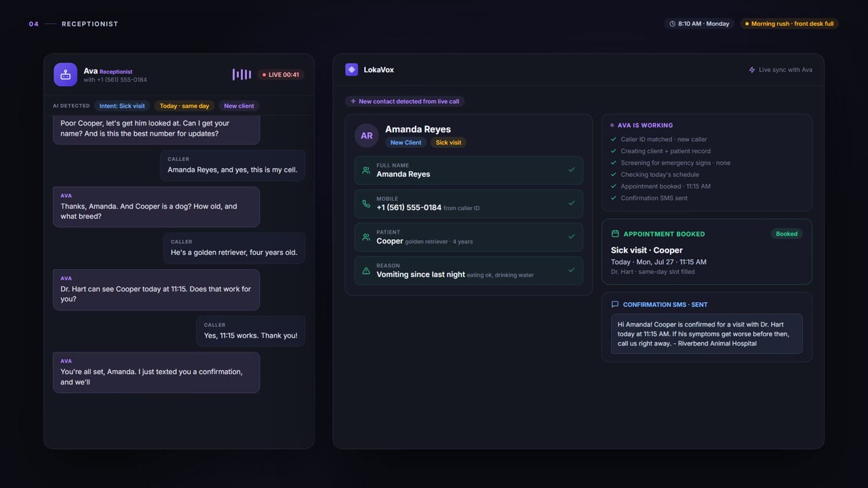Click the audio waveform indicator
Viewport: 868px width, 488px height.
point(241,75)
